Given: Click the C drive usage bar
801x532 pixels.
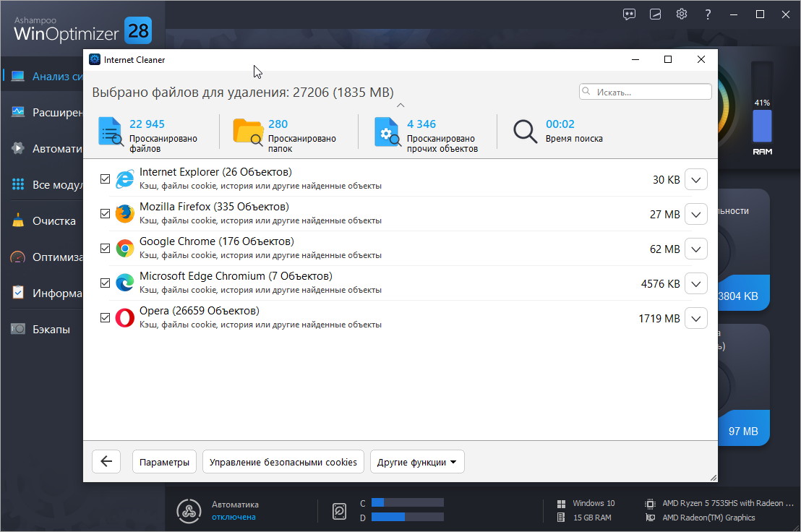Looking at the screenshot, I should (x=408, y=503).
